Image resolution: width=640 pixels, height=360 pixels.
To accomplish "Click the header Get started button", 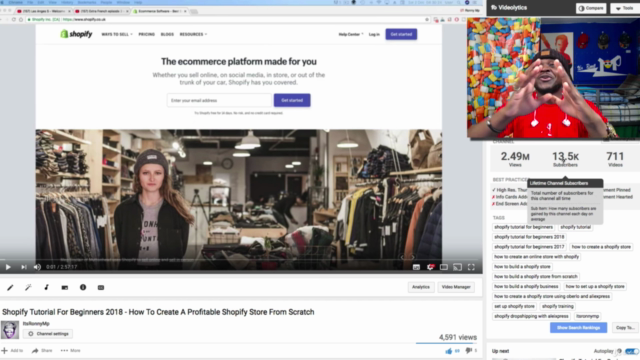I will coord(401,34).
